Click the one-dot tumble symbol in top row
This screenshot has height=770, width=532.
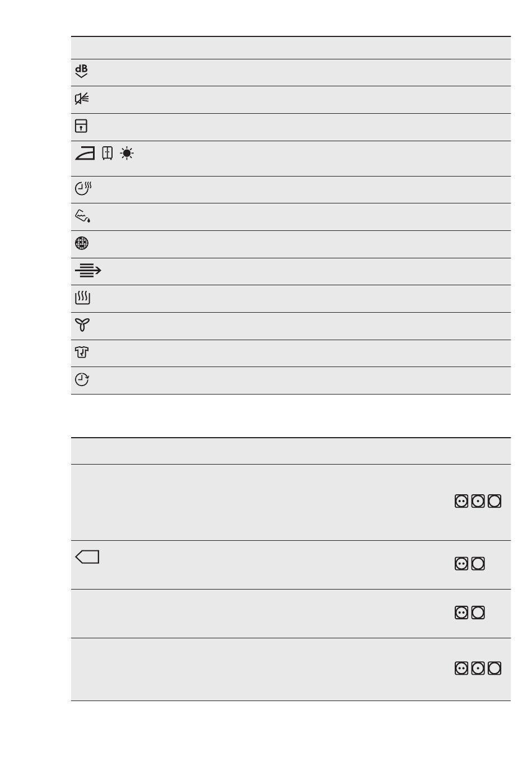point(478,501)
